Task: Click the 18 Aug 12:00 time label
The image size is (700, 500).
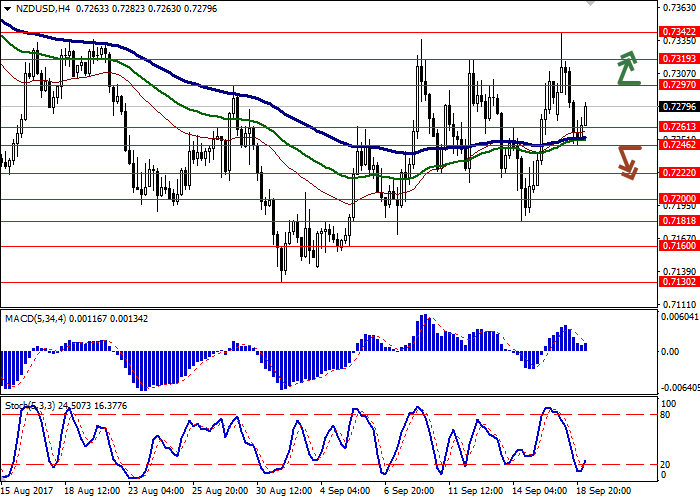Action: click(92, 491)
